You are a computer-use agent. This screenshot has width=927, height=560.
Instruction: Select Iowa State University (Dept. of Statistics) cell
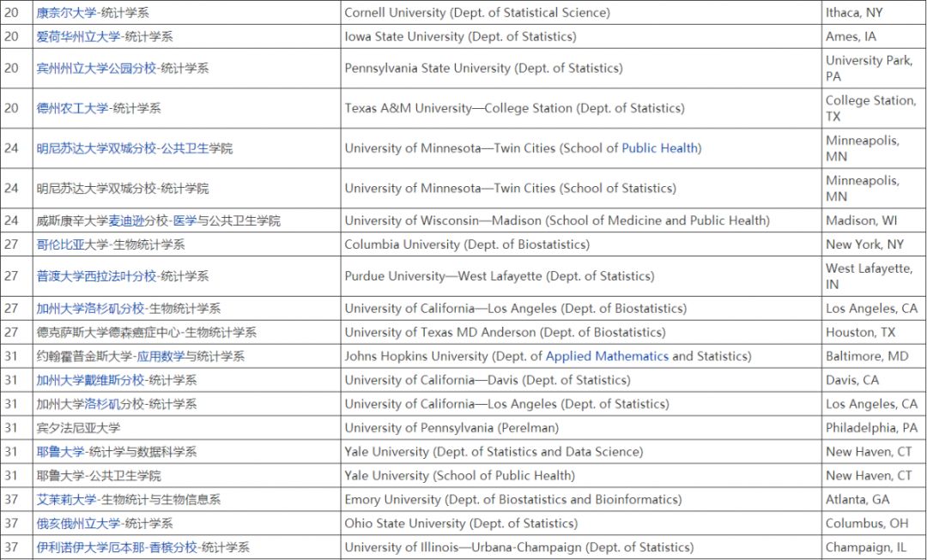(580, 37)
